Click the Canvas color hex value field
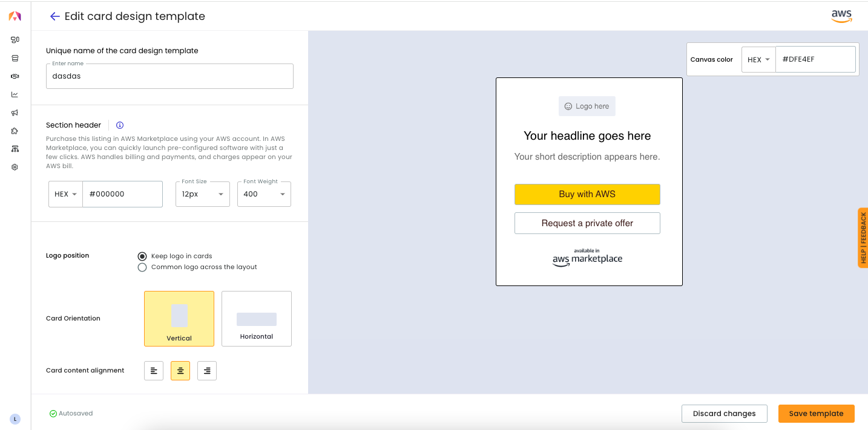Screen dimensions: 868x430 pos(815,60)
